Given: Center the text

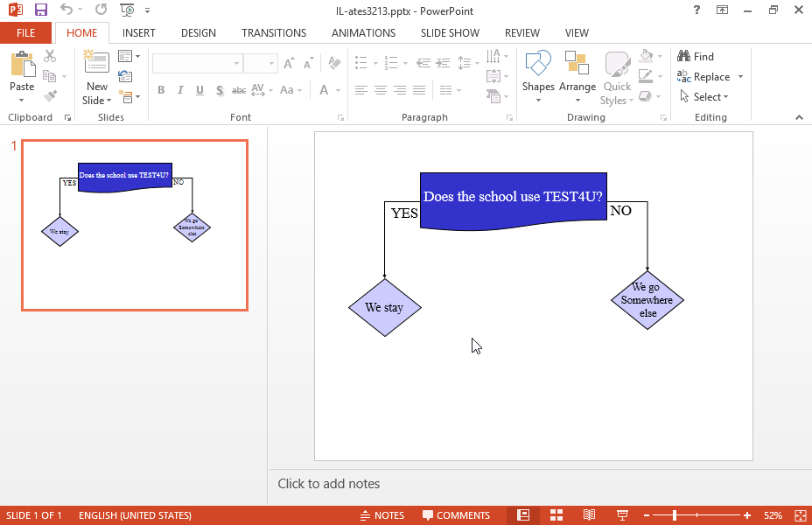Looking at the screenshot, I should 381,90.
